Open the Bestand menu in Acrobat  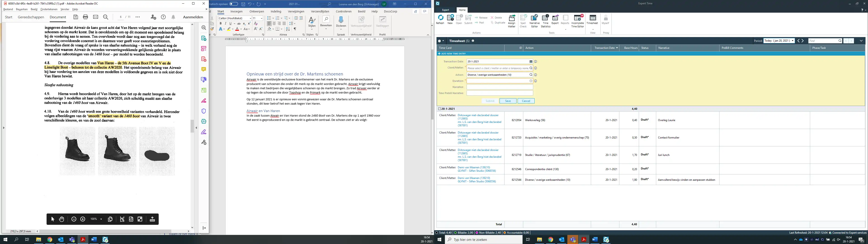click(x=8, y=9)
